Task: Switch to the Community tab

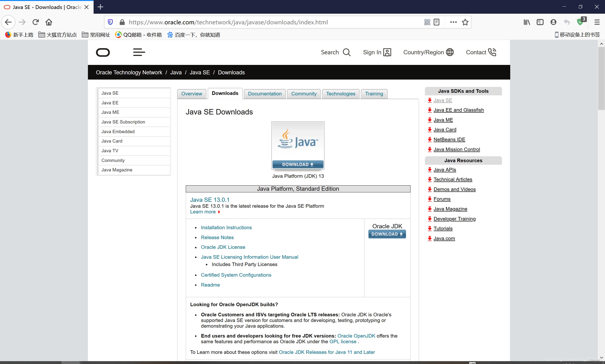Action: pos(304,94)
